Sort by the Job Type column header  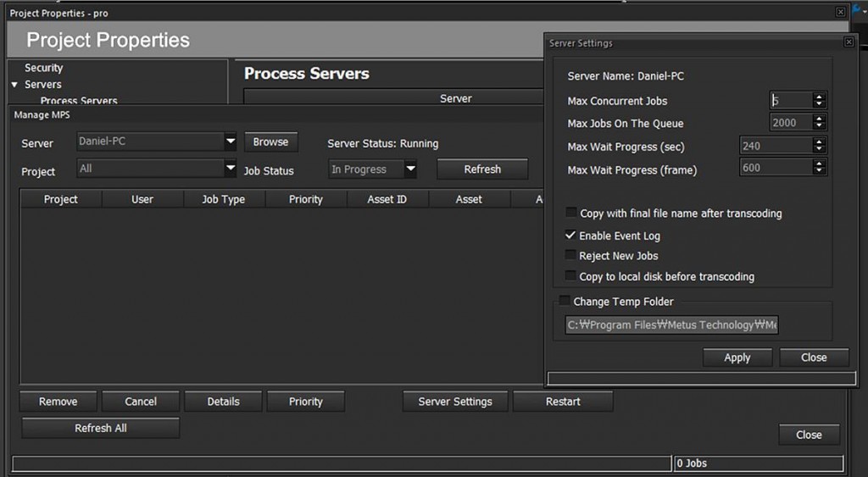point(224,199)
